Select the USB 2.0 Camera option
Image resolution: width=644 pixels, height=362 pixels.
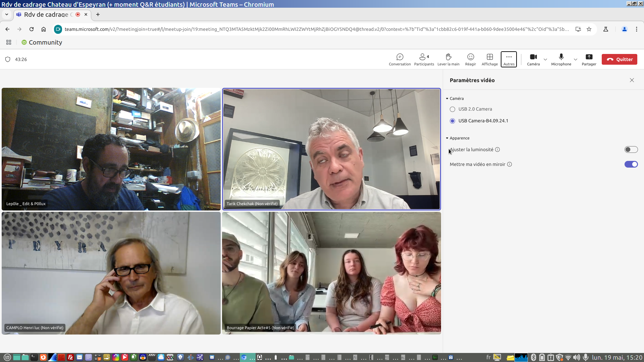[452, 109]
